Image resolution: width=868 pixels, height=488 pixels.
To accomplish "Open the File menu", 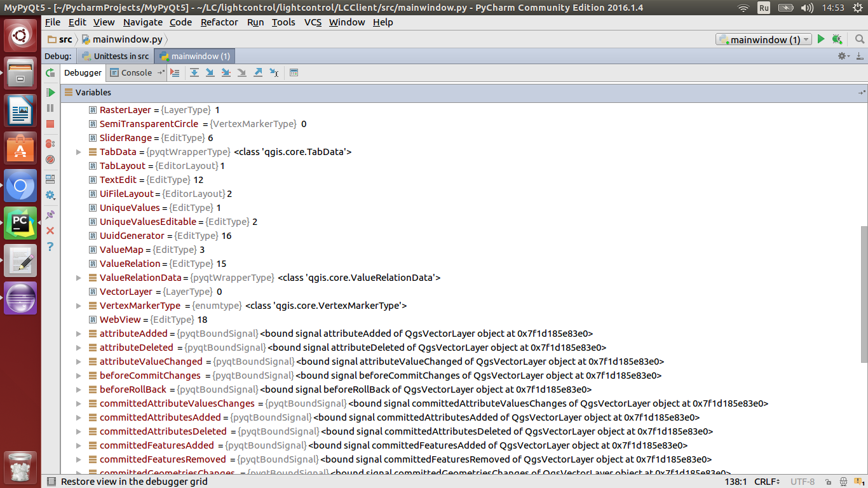I will (53, 22).
